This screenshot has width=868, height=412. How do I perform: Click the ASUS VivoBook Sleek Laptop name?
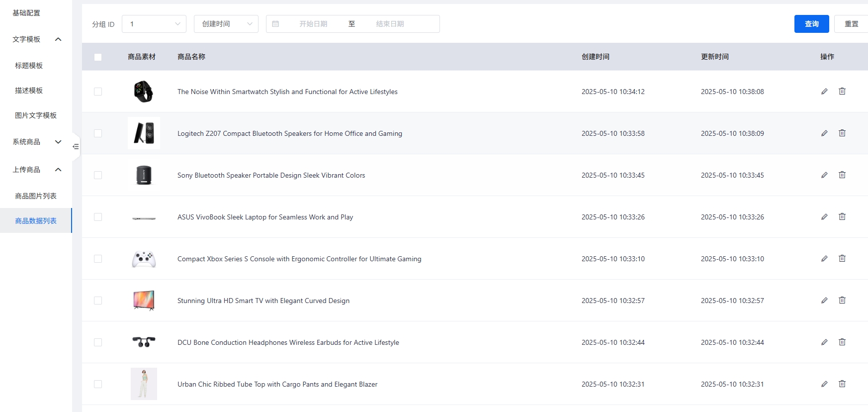click(265, 217)
